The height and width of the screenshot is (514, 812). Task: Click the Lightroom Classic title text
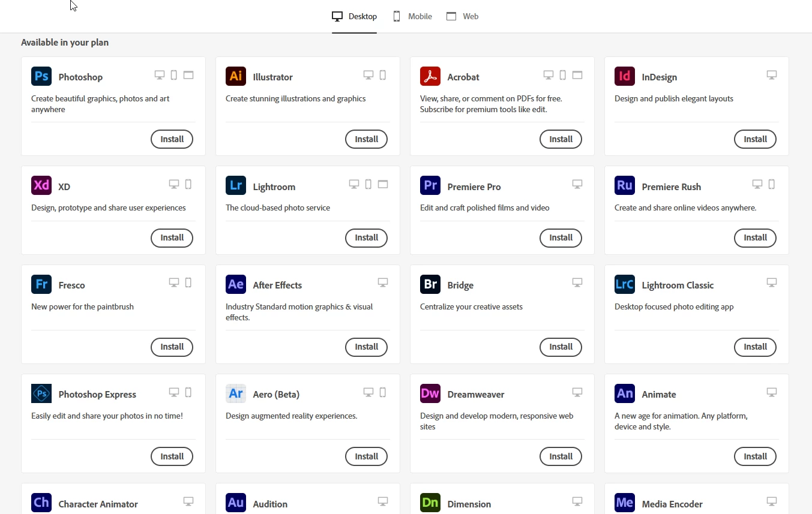point(678,285)
